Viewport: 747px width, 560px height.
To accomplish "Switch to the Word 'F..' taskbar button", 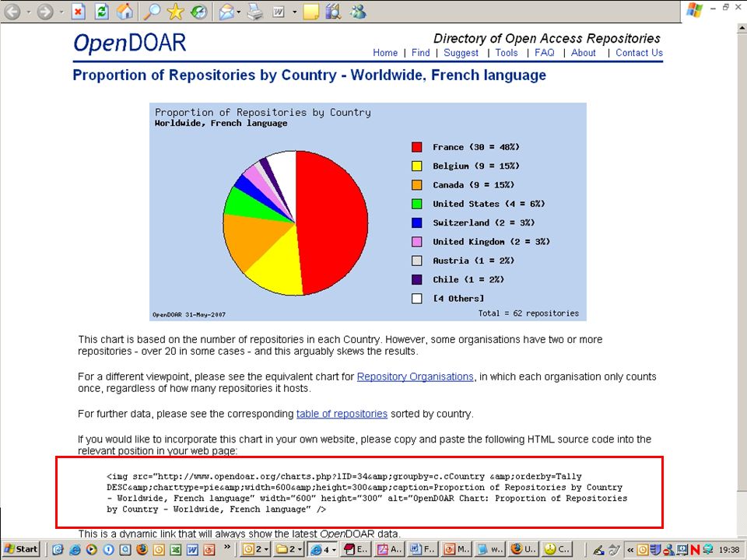I will coord(422,550).
